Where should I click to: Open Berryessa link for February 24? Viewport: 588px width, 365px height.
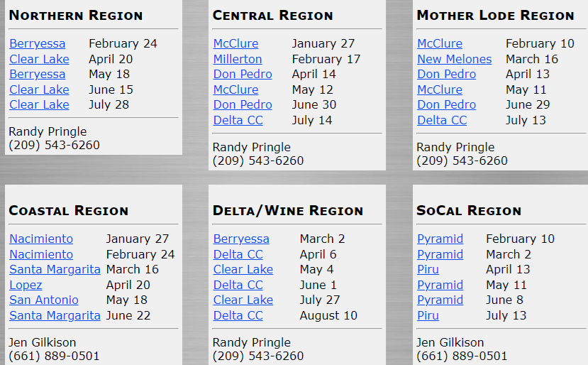37,43
